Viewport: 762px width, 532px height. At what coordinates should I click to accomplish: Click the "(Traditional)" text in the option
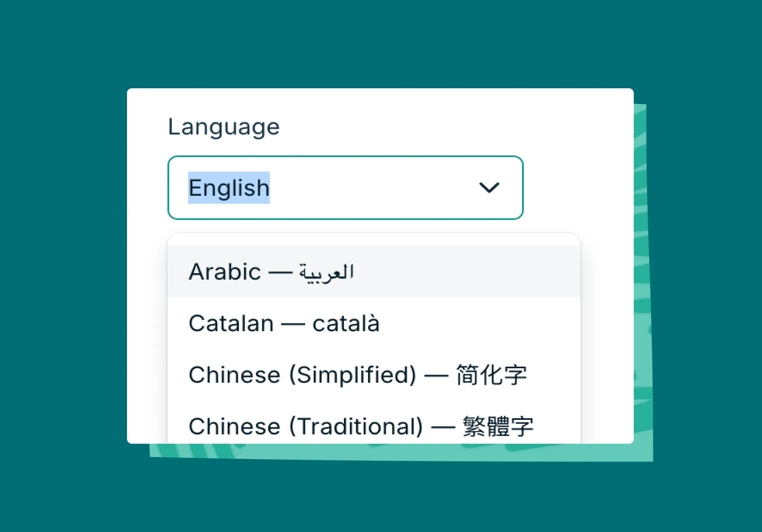356,426
